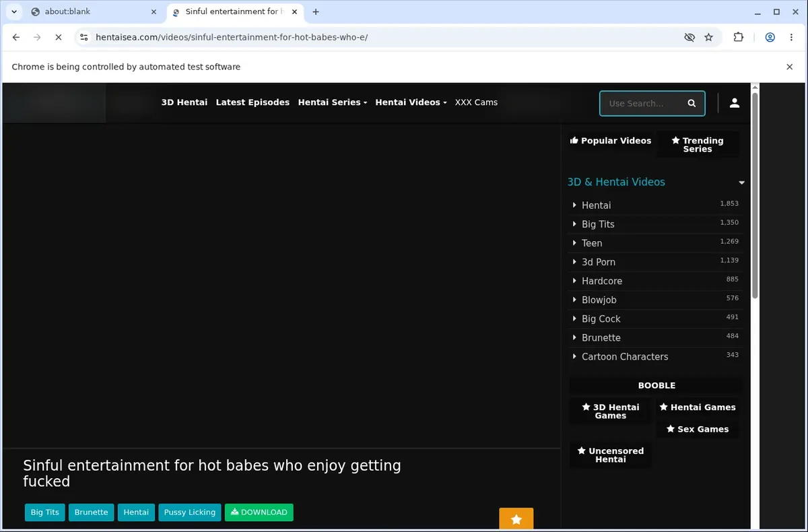Bookmark this page with star icon
This screenshot has width=808, height=532.
pos(708,37)
